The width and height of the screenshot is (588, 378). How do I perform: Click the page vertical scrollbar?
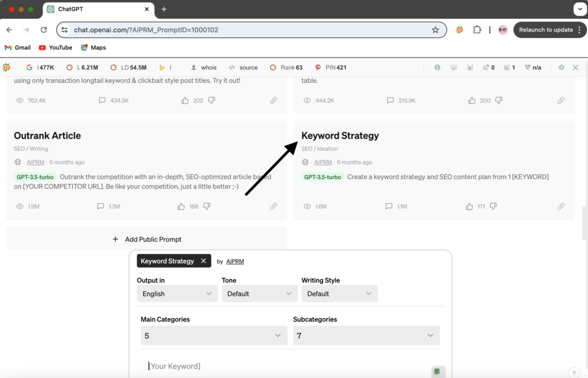584,223
